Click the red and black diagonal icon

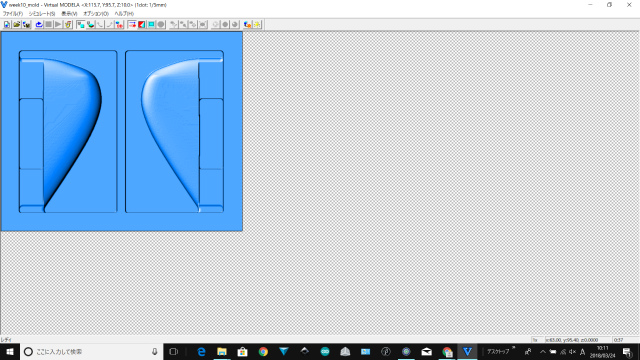pyautogui.click(x=142, y=24)
